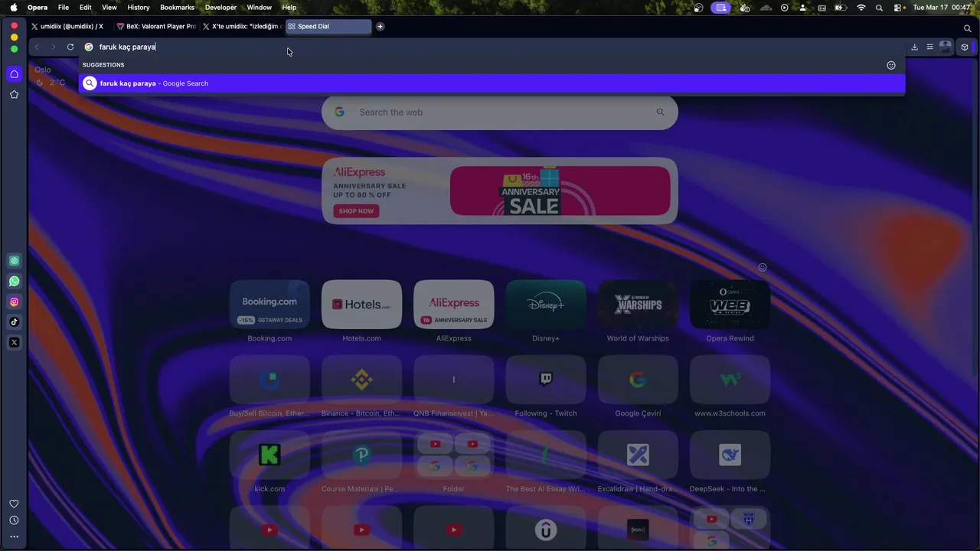The height and width of the screenshot is (551, 980).
Task: Open the AliExpress speed dial tile
Action: click(453, 305)
